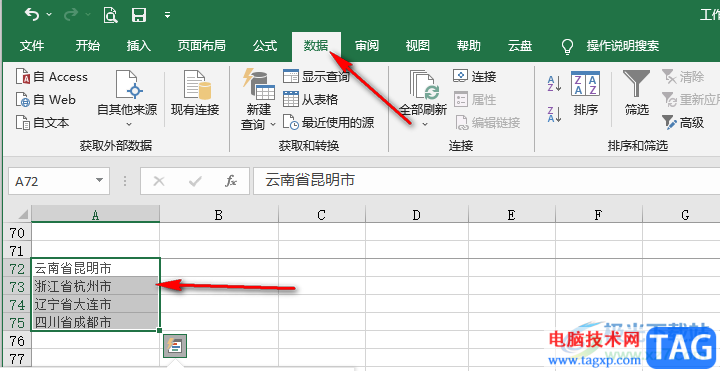Open the Redo history dropdown arrow

[88, 15]
